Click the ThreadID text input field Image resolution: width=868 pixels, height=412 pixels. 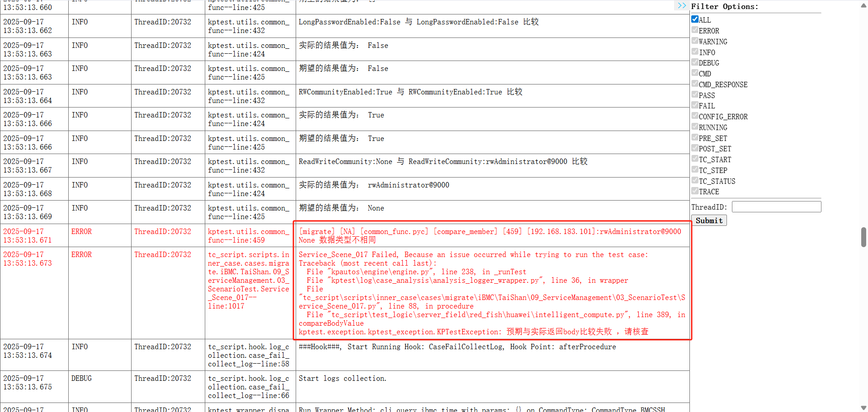[x=776, y=207]
